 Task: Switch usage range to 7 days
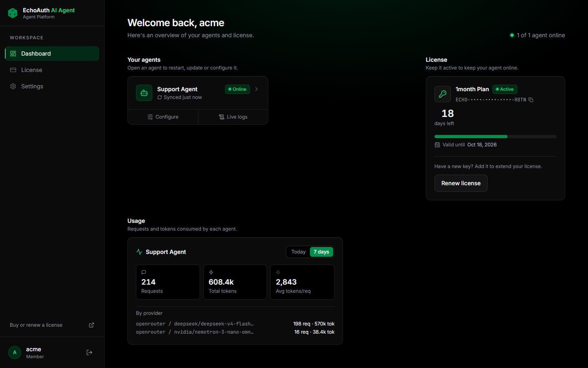pyautogui.click(x=321, y=252)
